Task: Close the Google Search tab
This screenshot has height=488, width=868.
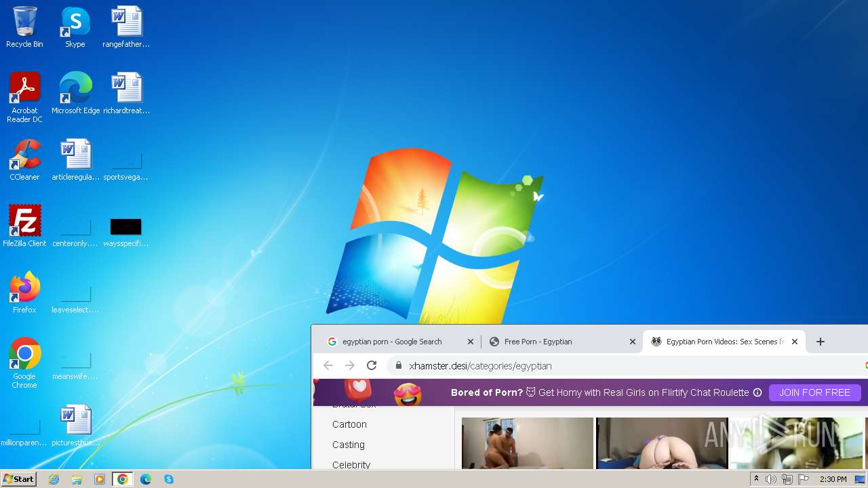Action: [471, 342]
